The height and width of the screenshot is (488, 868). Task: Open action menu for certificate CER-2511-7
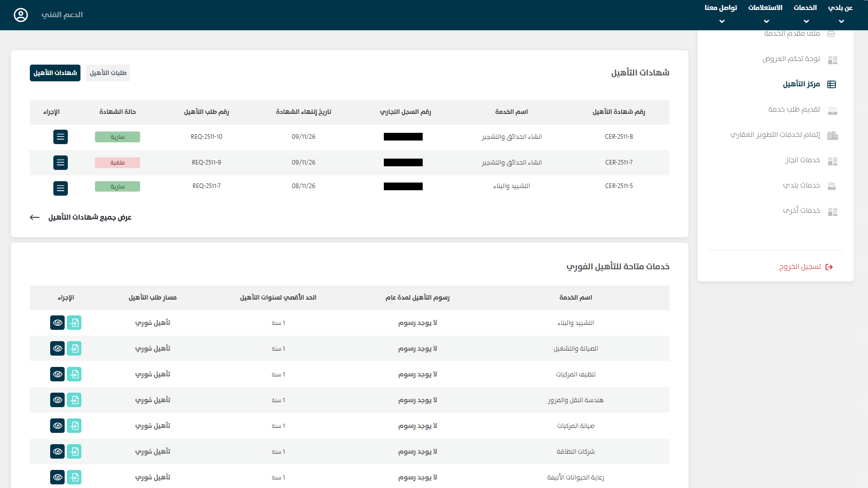pos(61,163)
